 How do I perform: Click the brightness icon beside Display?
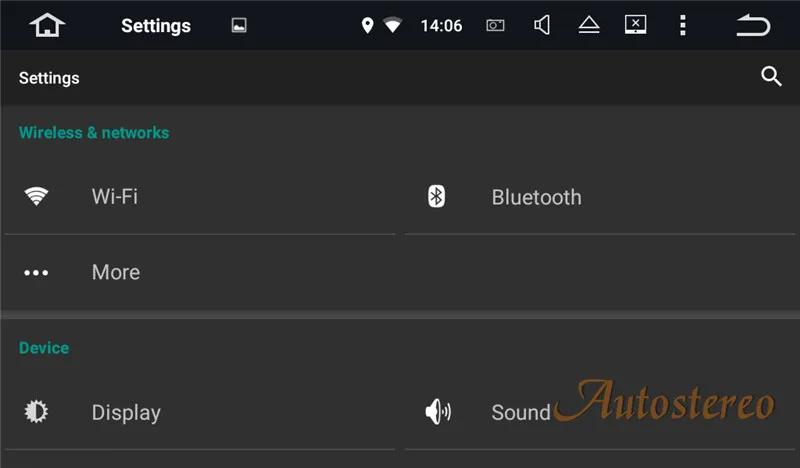tap(36, 411)
